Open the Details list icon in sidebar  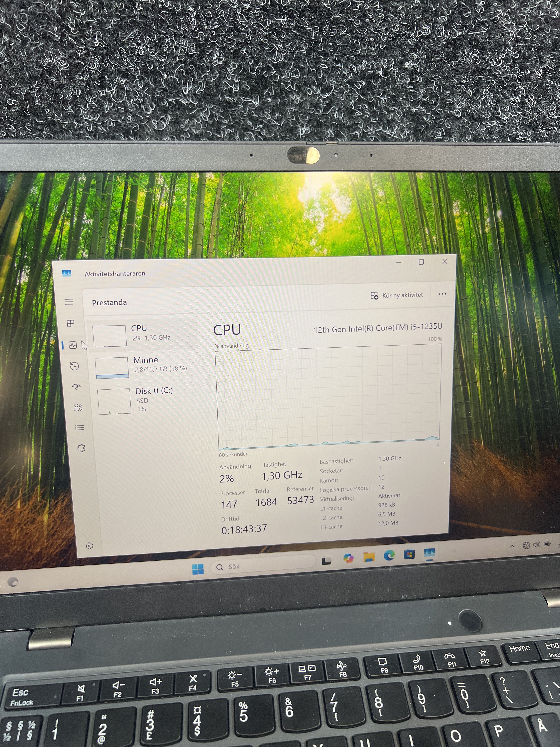[x=80, y=428]
